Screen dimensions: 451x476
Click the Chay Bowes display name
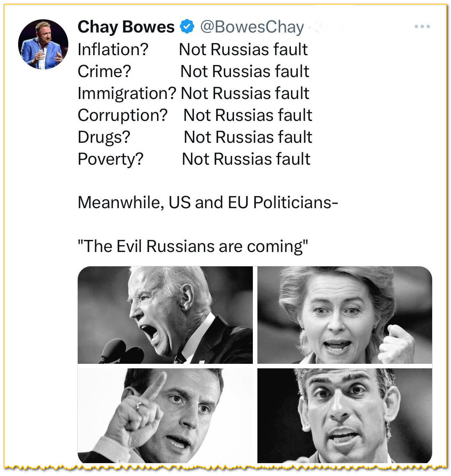pos(126,27)
